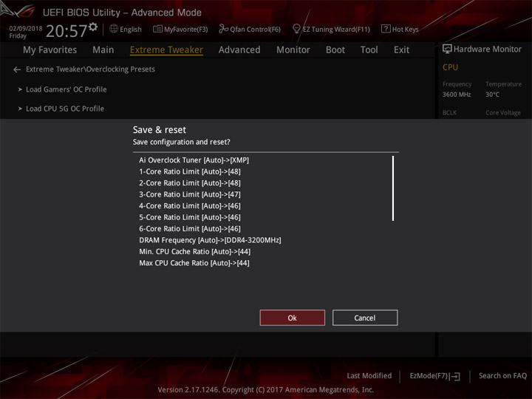Click the Hardware Monitor display icon
The height and width of the screenshot is (399, 532).
[447, 50]
